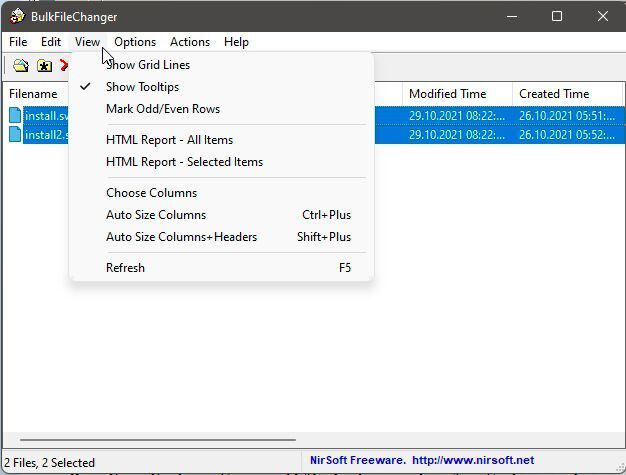Screen dimensions: 626x475
Task: Click the file icon of the install2 row
Action: [15, 134]
